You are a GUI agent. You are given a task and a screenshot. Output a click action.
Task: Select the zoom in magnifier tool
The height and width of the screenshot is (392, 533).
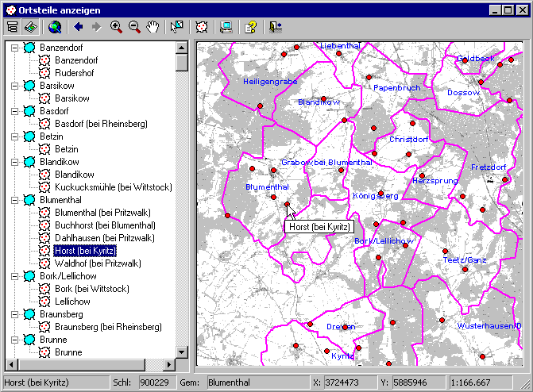[x=116, y=27]
